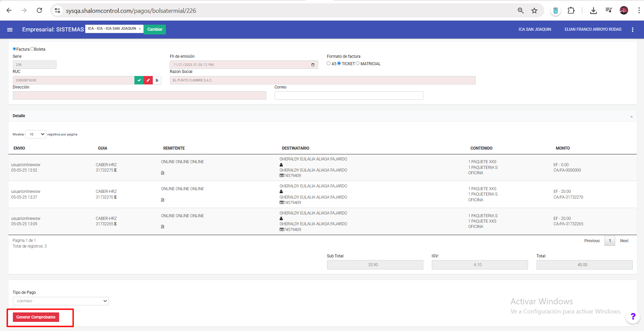Open the hamburger navigation menu
644x331 pixels.
pos(10,30)
